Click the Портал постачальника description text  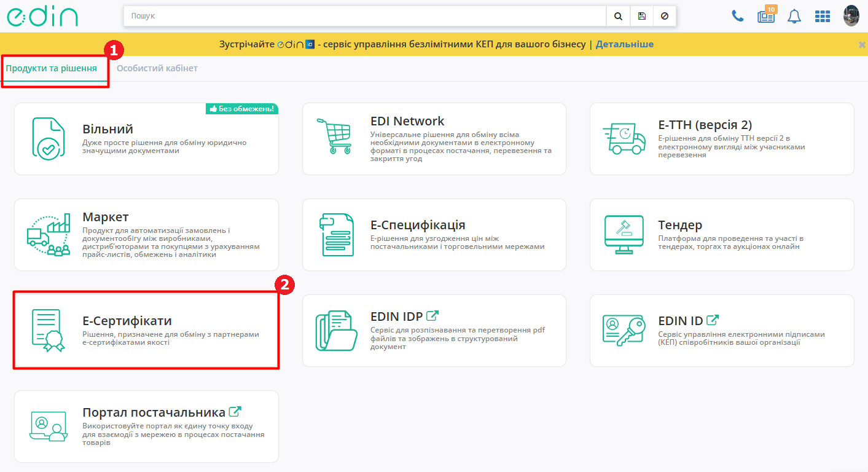[173, 434]
